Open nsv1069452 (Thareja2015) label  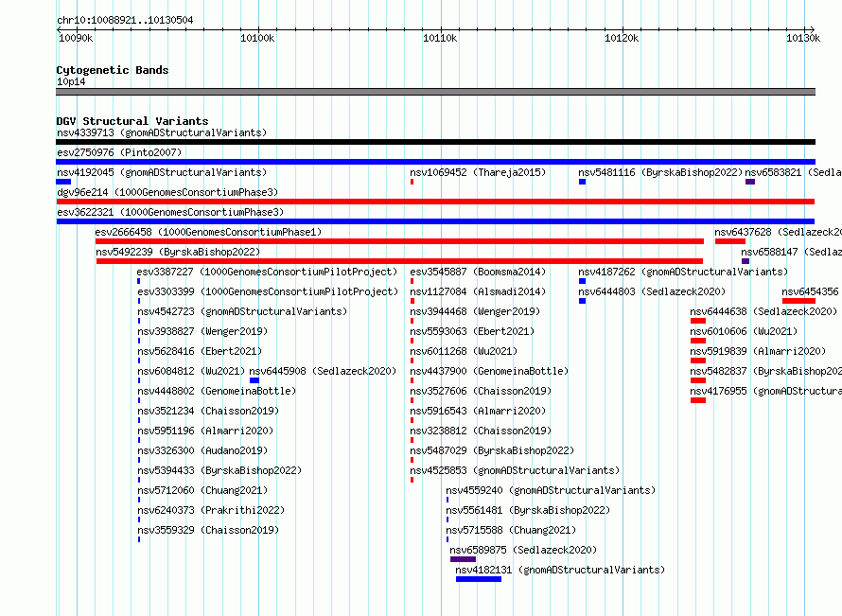[x=478, y=172]
